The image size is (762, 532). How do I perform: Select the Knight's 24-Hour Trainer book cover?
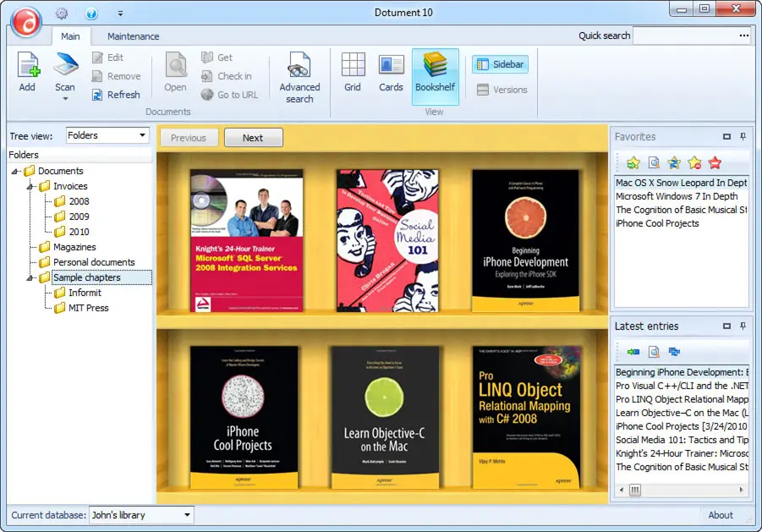(x=246, y=240)
